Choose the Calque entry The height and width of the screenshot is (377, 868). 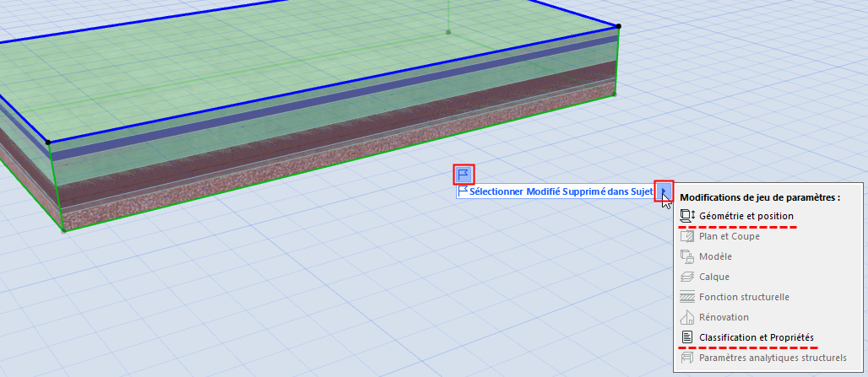[x=714, y=277]
